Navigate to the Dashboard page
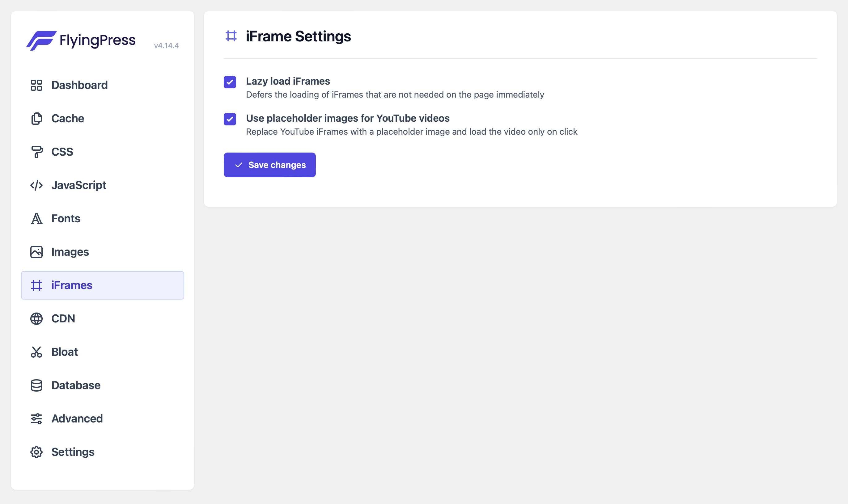This screenshot has width=848, height=504. pos(79,85)
